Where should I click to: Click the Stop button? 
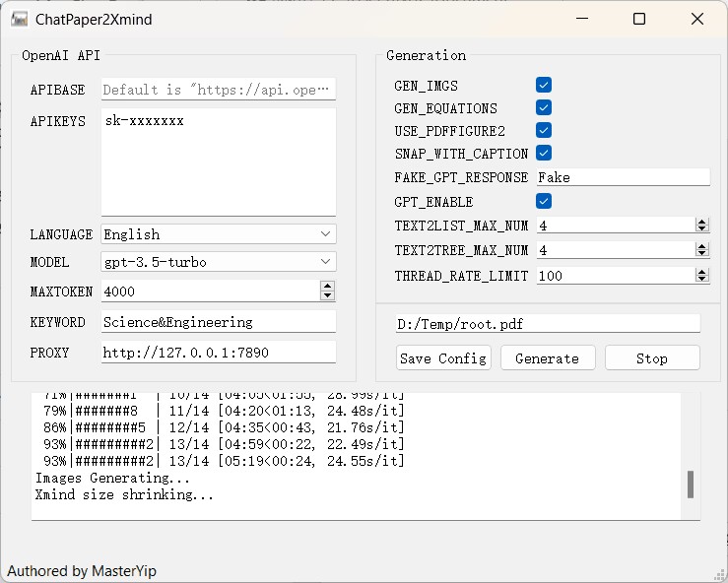651,358
